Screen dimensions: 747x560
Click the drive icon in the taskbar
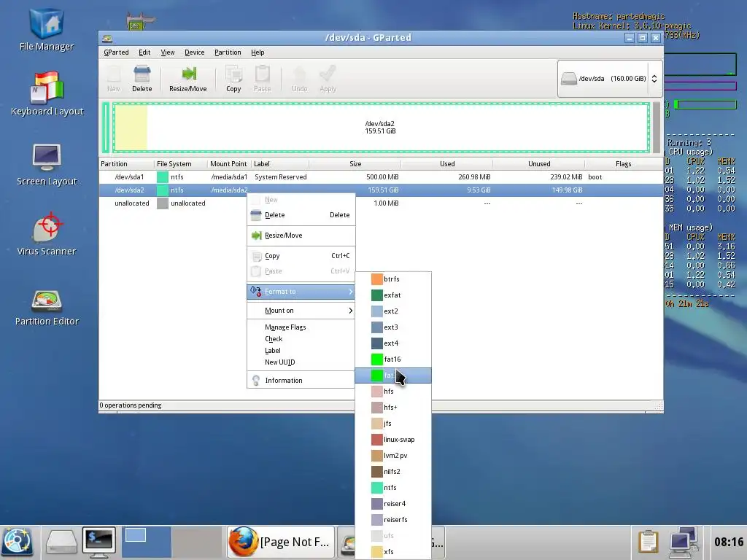tap(61, 542)
